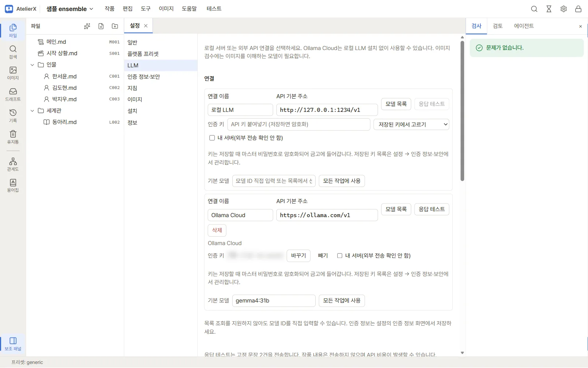Open the 휴지통 trash sidebar icon
The image size is (588, 368).
[13, 137]
